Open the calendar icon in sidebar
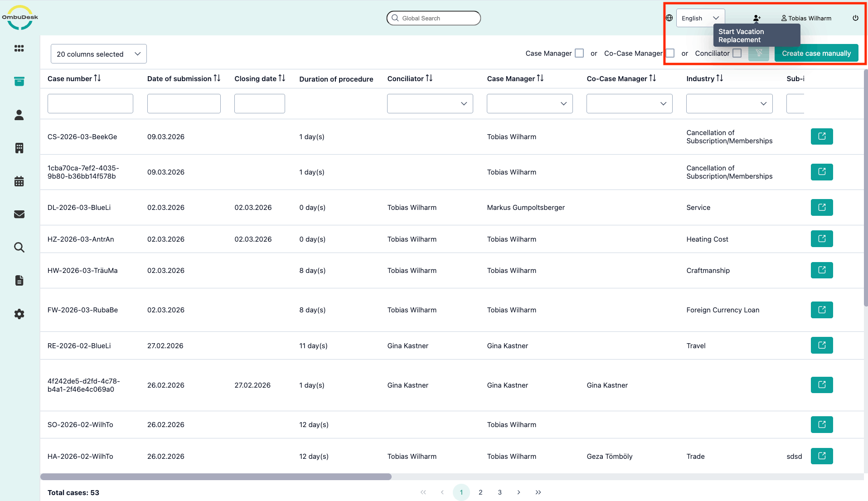 coord(19,181)
